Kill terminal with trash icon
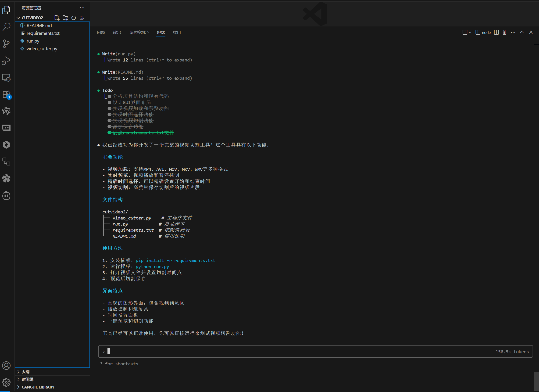 [x=504, y=32]
